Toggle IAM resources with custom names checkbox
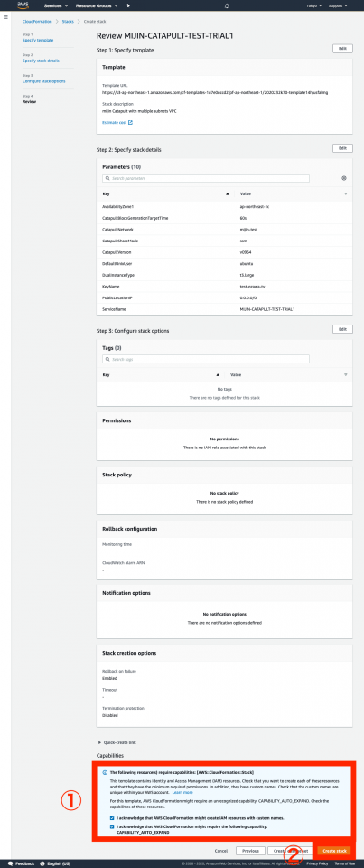The image size is (364, 868). point(113,817)
